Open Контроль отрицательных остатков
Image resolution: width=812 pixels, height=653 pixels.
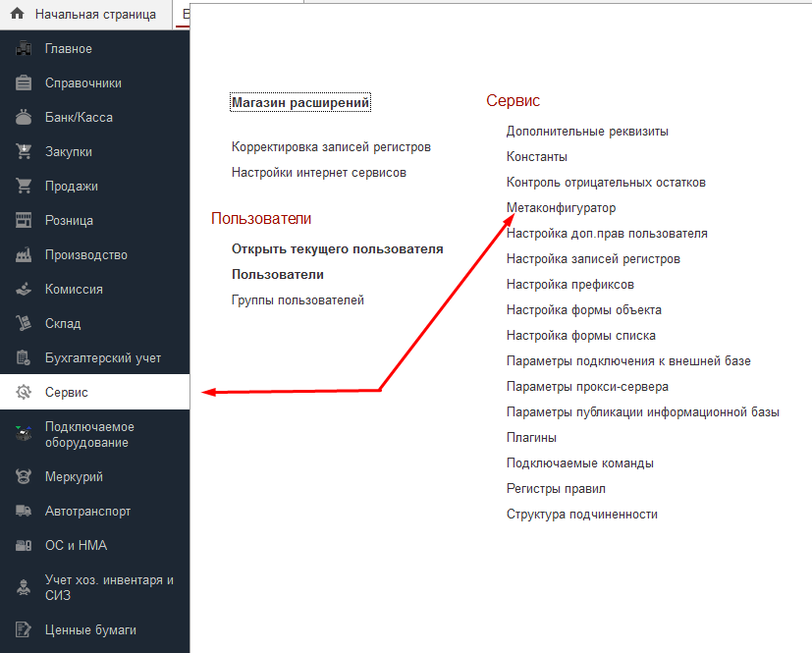click(x=606, y=183)
